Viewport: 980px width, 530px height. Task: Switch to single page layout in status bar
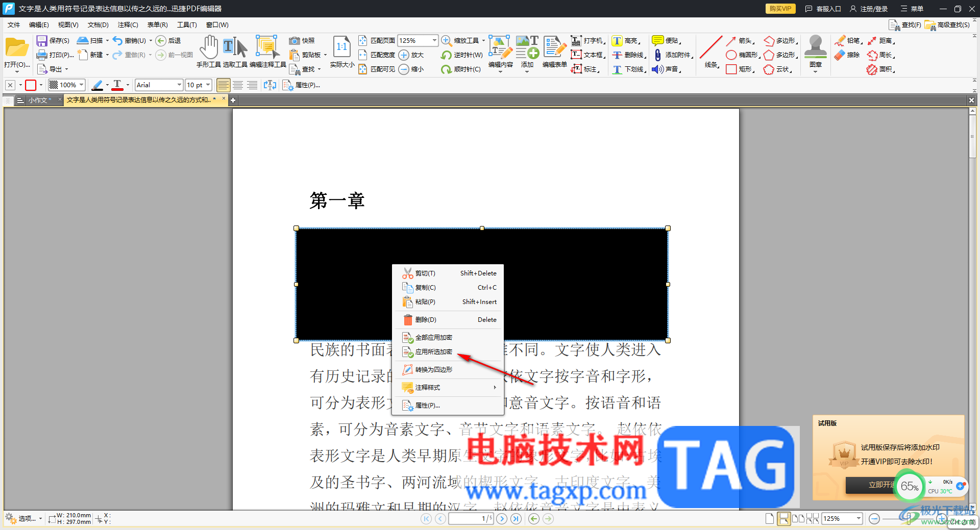coord(770,519)
